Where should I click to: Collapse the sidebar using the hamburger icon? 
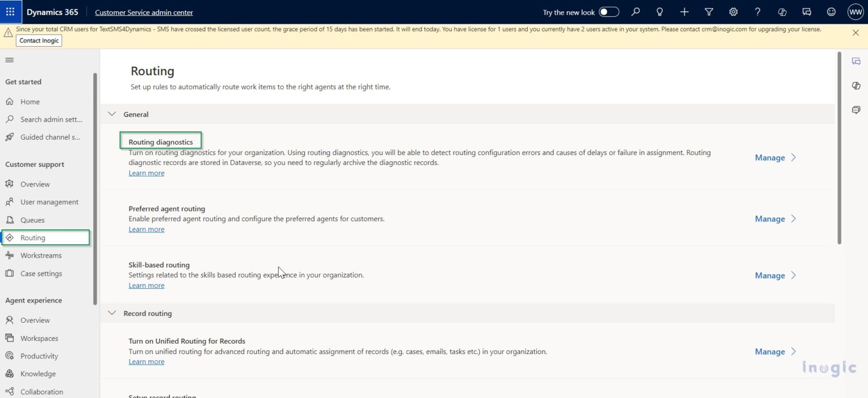point(9,59)
